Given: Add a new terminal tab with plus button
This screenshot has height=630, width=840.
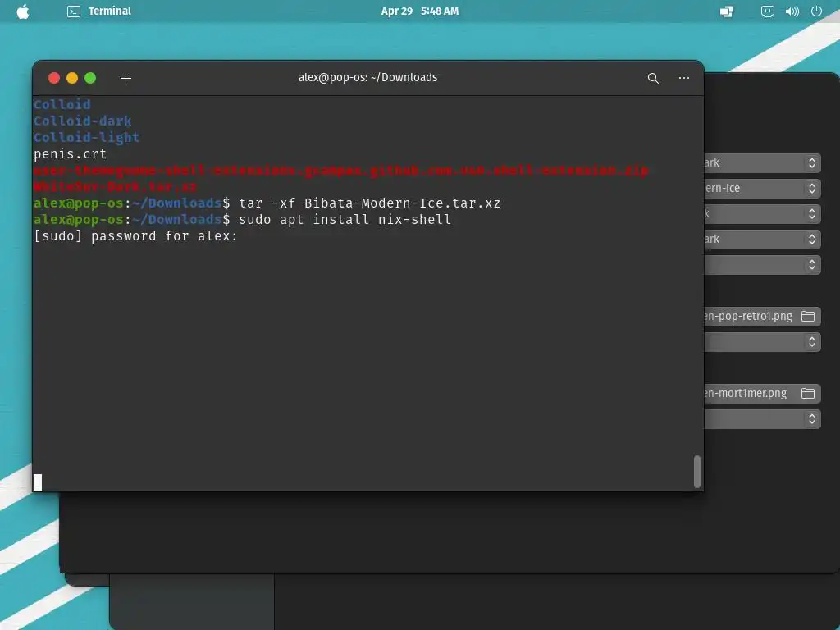Looking at the screenshot, I should click(126, 78).
